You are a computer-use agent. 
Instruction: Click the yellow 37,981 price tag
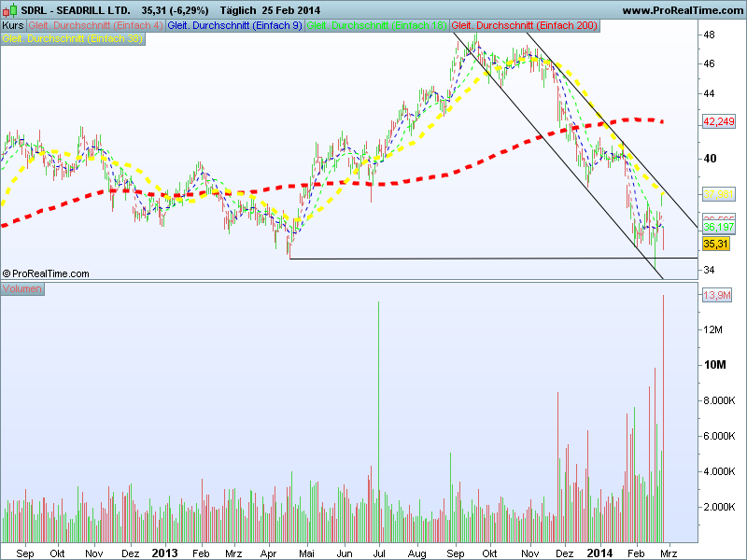point(719,194)
